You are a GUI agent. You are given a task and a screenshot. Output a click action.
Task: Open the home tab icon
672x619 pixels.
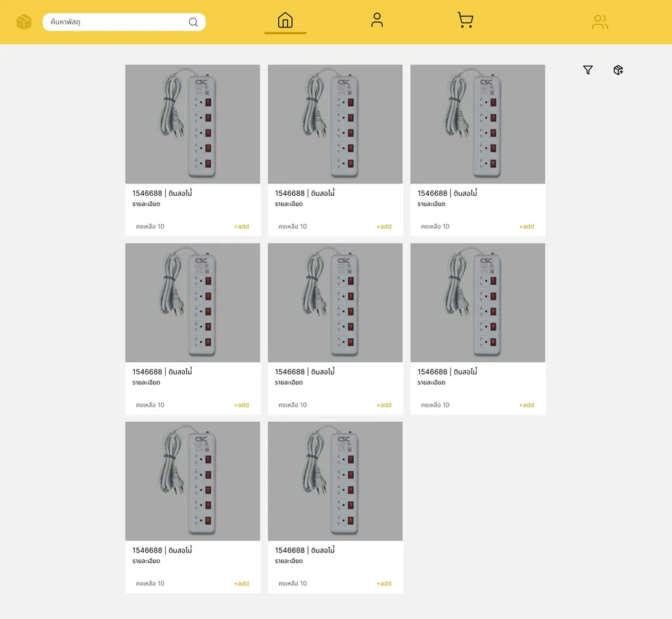[x=285, y=20]
